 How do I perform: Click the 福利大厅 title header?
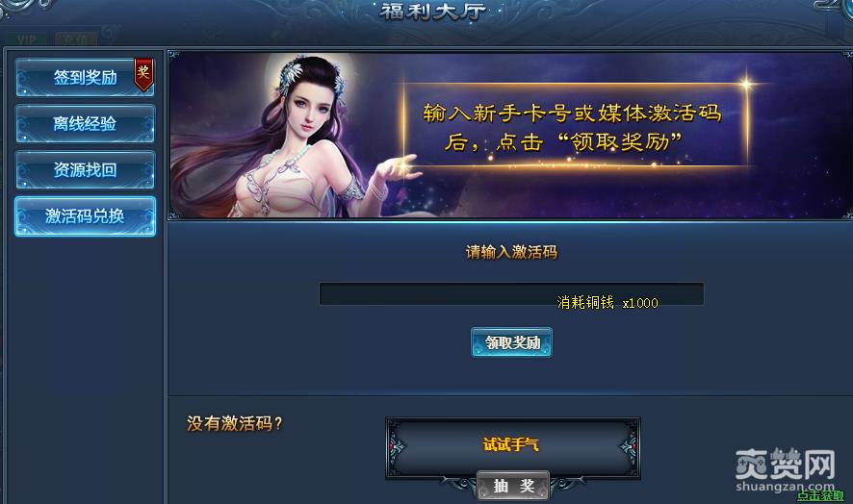[432, 11]
